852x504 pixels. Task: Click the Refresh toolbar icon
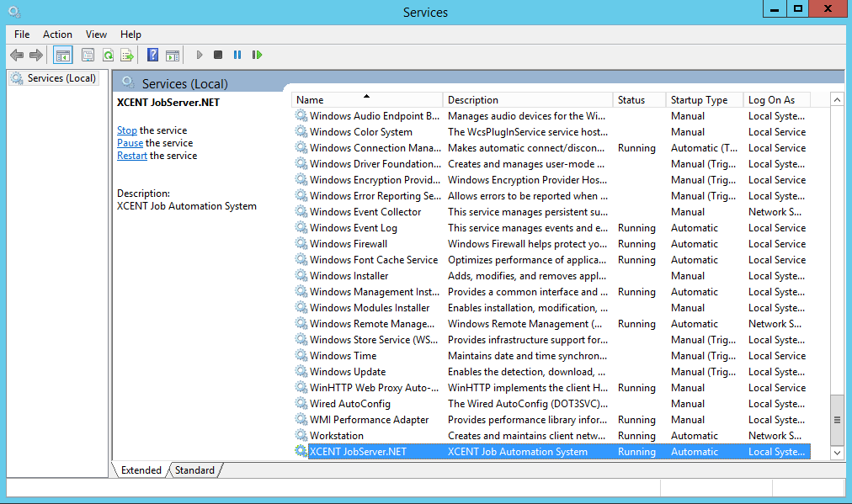[108, 56]
